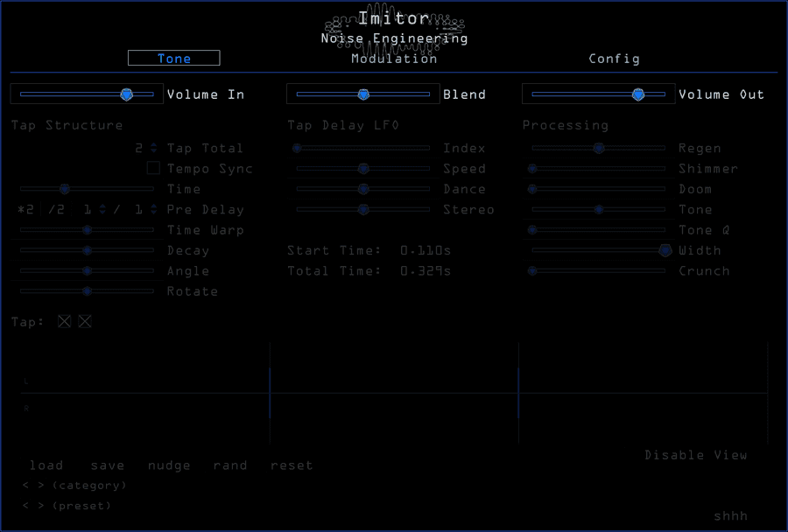Go to next preset with right arrow
788x532 pixels.
(41, 506)
